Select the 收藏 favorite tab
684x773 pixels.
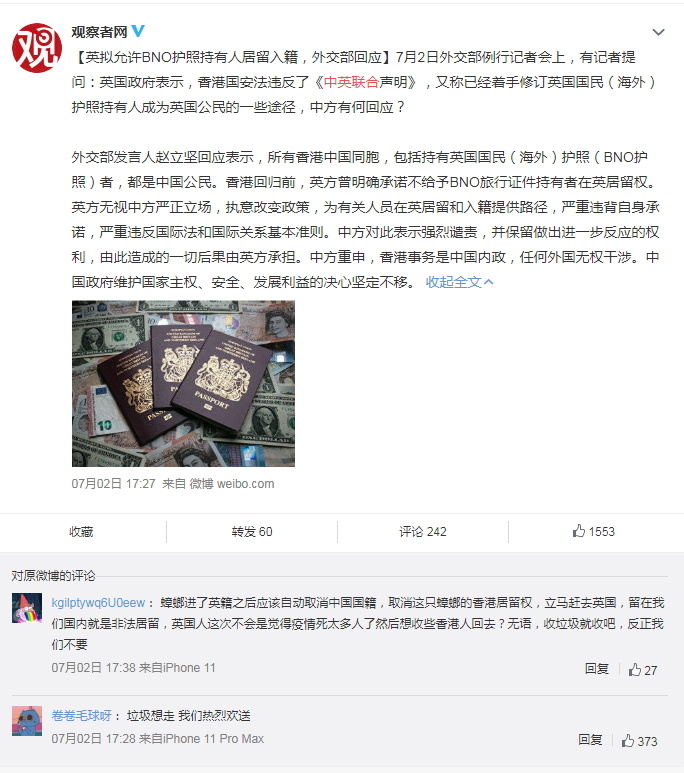(81, 531)
